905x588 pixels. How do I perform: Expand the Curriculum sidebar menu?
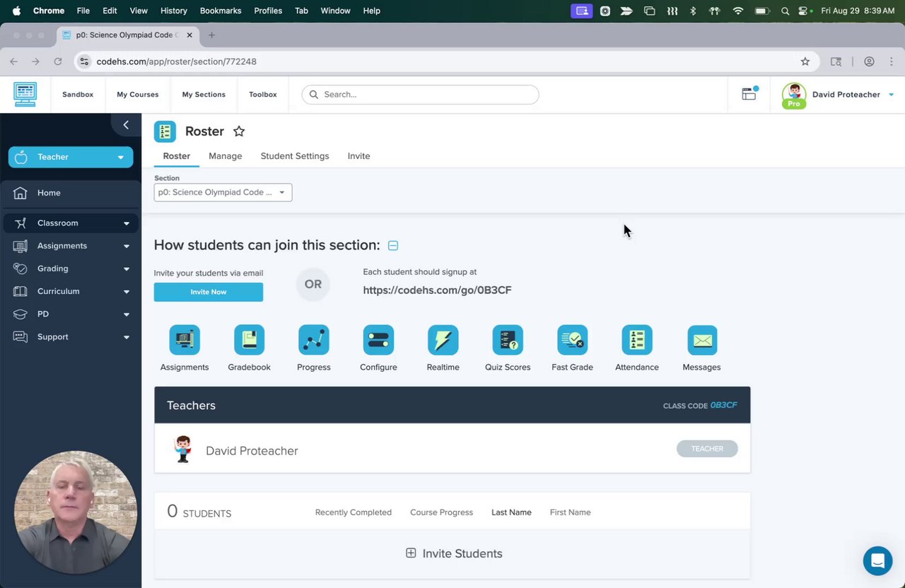point(71,291)
